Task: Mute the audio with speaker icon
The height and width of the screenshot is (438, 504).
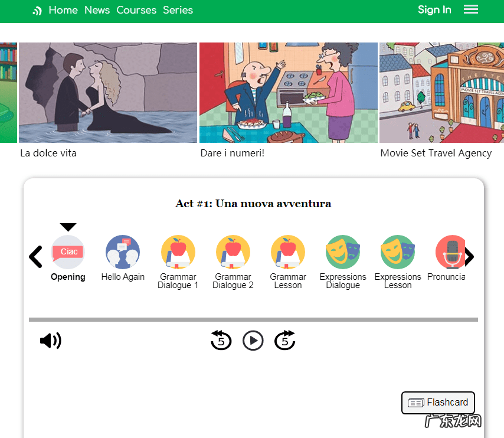Action: pyautogui.click(x=51, y=341)
